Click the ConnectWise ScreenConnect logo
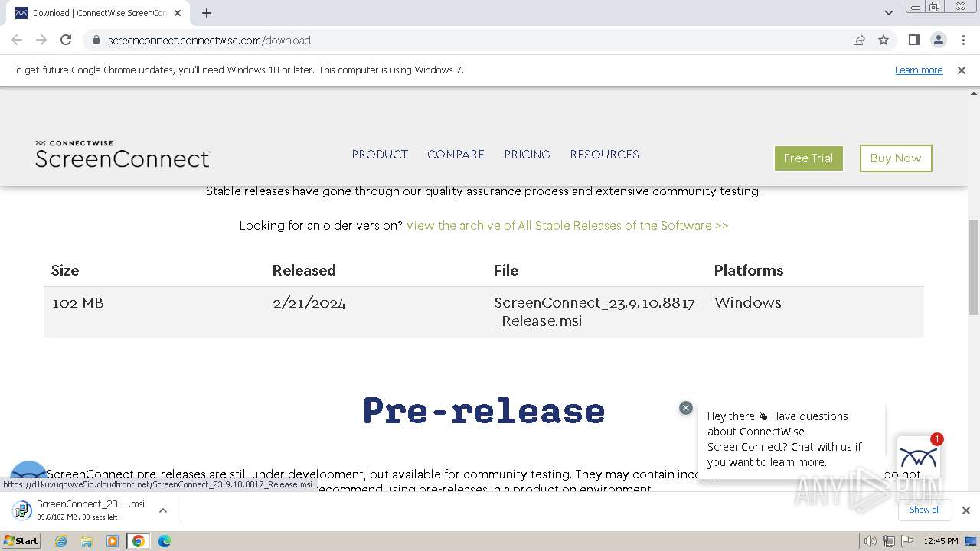The height and width of the screenshot is (551, 980). pos(122,154)
